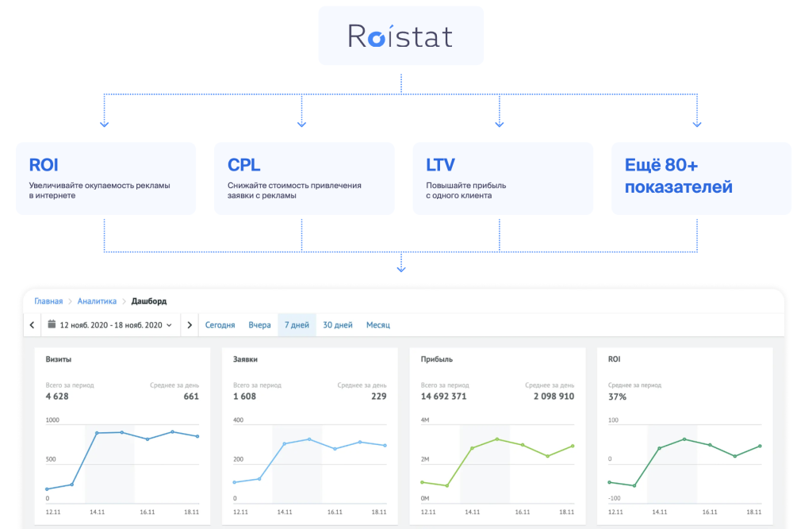The height and width of the screenshot is (529, 812).
Task: Go to previous period with left arrow
Action: (32, 325)
